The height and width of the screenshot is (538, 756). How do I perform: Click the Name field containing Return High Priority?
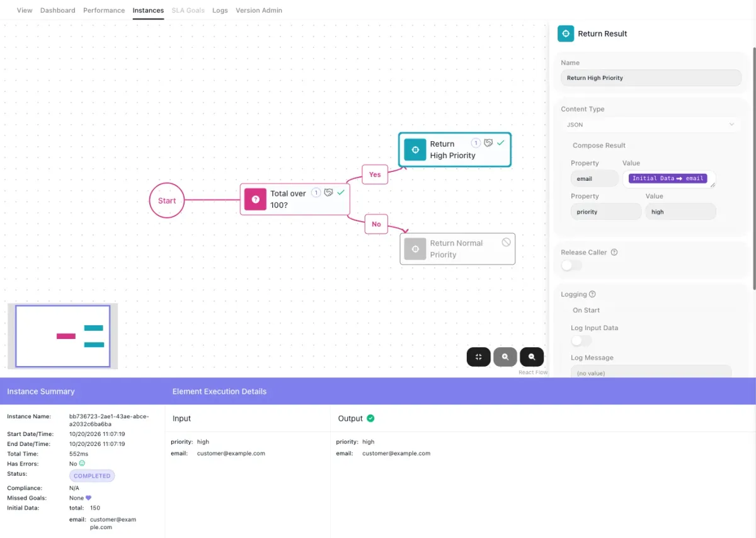(651, 77)
